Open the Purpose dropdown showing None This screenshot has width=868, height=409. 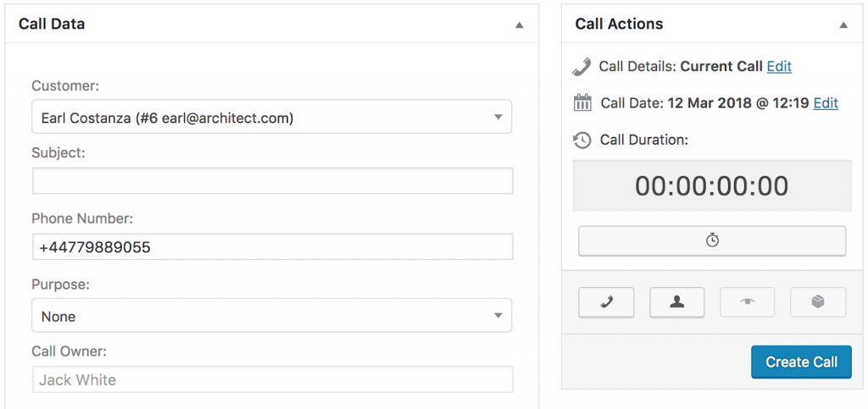click(x=271, y=316)
